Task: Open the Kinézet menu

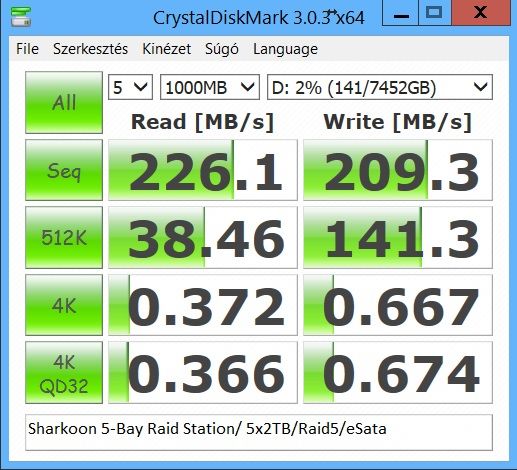Action: tap(167, 49)
